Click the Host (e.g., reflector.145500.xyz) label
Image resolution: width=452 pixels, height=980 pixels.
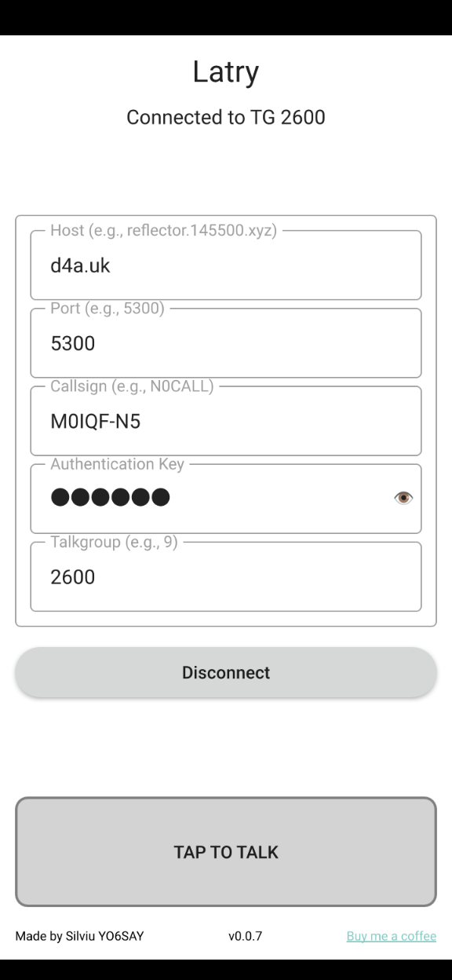(x=164, y=231)
